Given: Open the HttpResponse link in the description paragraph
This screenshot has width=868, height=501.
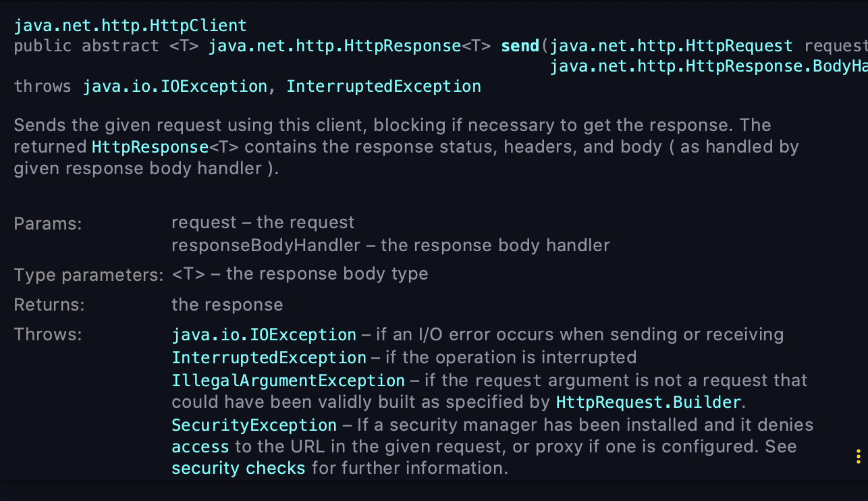Looking at the screenshot, I should pyautogui.click(x=149, y=147).
